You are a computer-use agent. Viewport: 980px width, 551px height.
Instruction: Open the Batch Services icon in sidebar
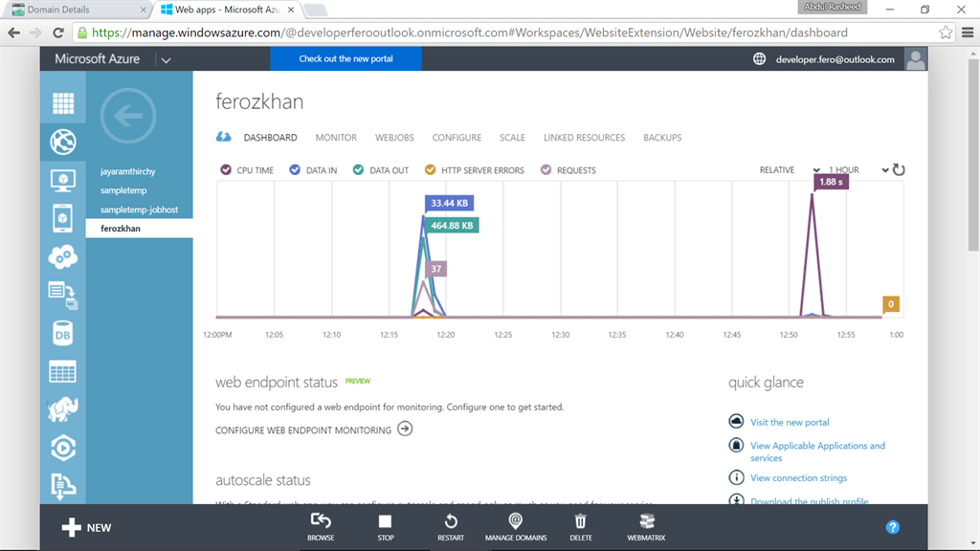tap(63, 296)
